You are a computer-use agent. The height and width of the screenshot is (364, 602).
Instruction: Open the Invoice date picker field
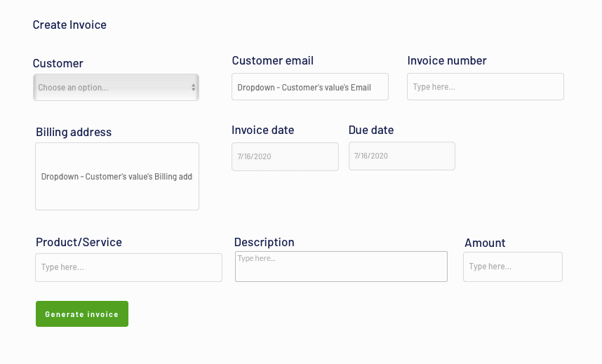point(285,156)
